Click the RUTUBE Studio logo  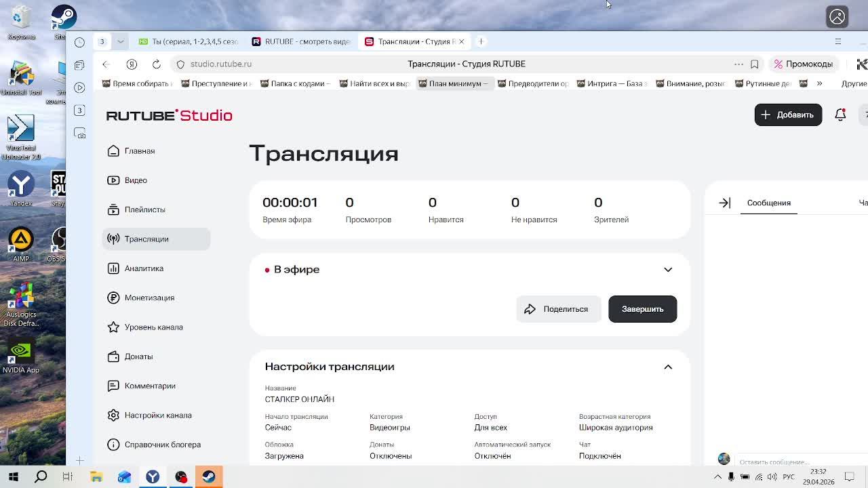(x=169, y=115)
